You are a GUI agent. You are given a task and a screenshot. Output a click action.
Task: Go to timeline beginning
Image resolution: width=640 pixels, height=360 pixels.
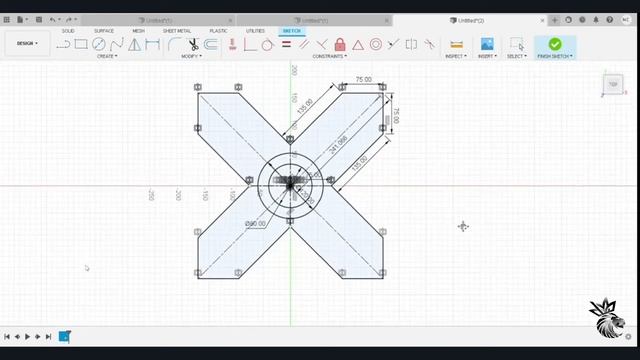pyautogui.click(x=7, y=337)
